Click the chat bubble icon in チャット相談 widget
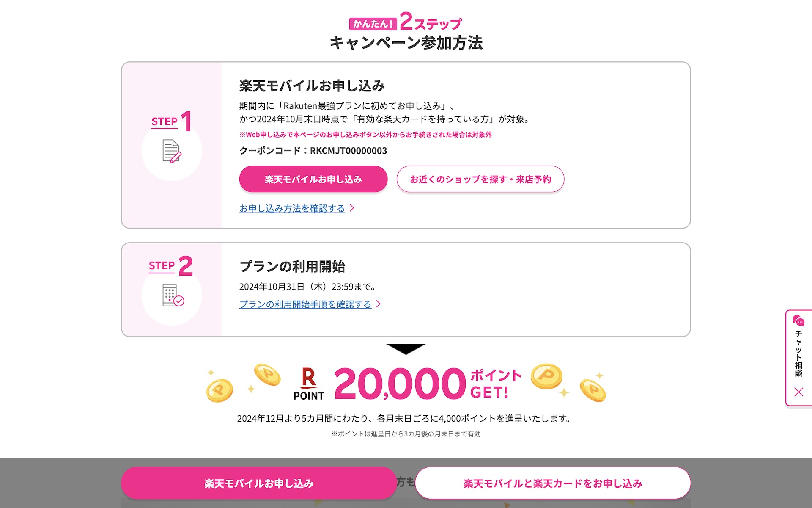812x508 pixels. 798,320
